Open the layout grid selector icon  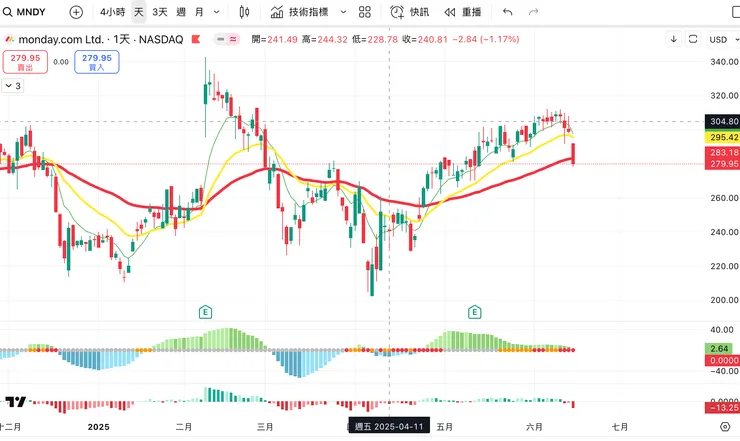click(x=365, y=12)
